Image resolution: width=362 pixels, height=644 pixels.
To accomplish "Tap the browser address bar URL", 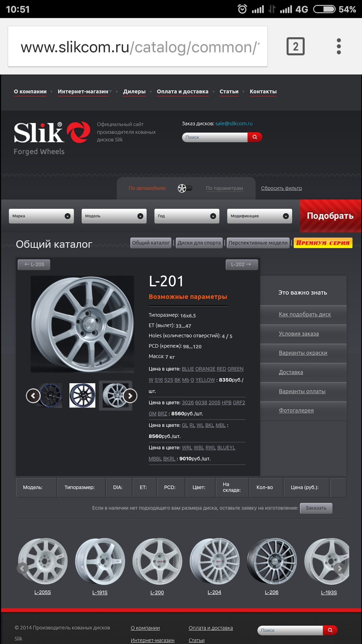I will point(138,47).
